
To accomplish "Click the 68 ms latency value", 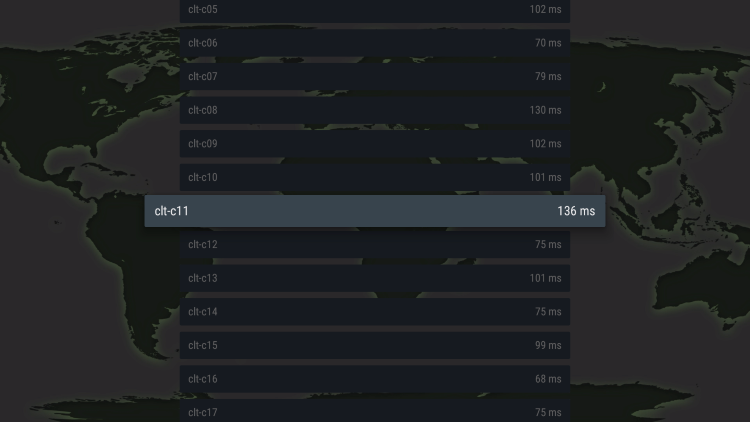I will [548, 379].
